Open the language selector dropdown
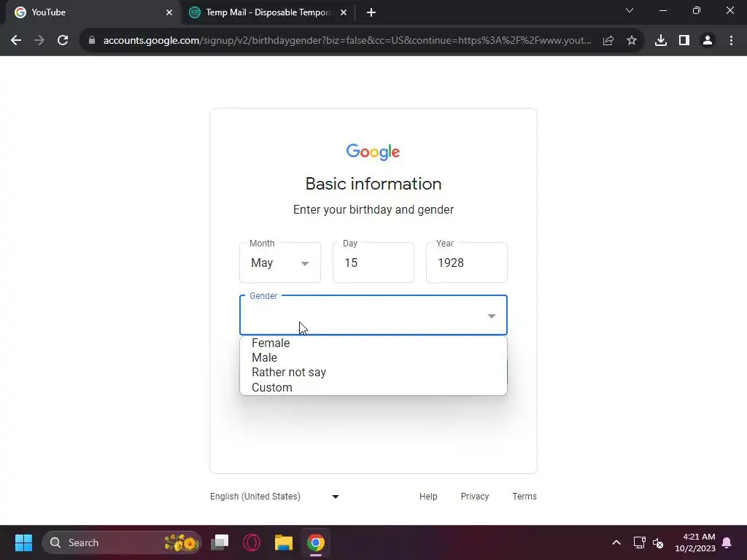The width and height of the screenshot is (747, 560). [275, 496]
